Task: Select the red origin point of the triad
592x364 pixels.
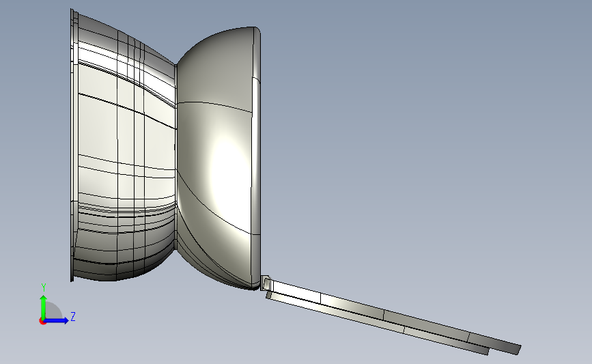Action: coord(42,322)
